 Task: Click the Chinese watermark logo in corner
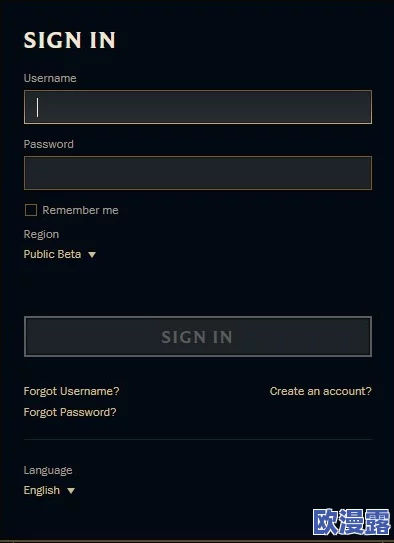[352, 522]
